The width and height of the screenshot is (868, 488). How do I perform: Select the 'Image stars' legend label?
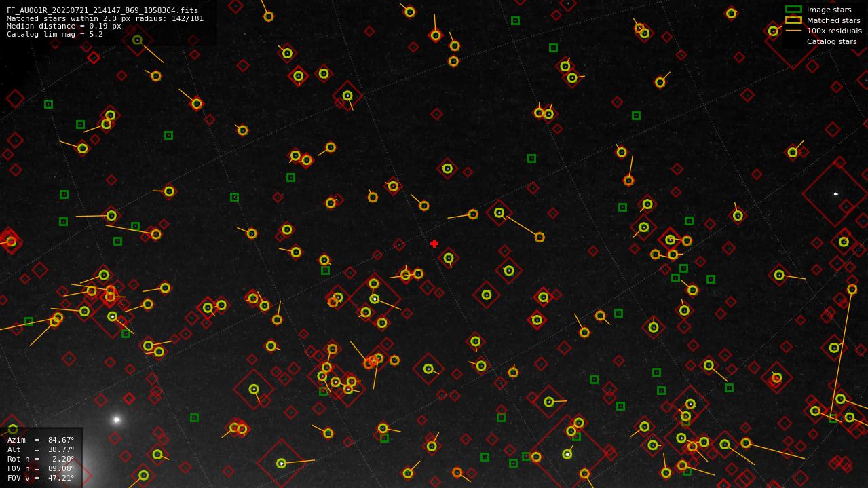pyautogui.click(x=829, y=10)
